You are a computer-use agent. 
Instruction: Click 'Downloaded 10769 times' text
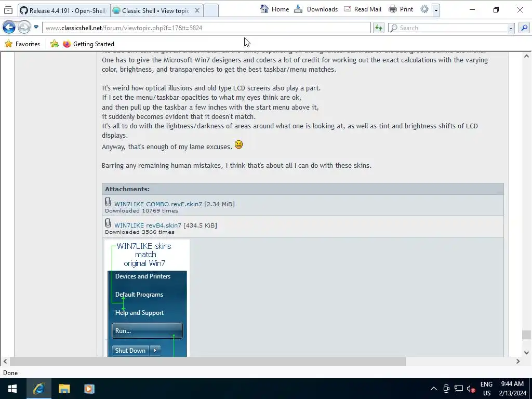pos(141,211)
